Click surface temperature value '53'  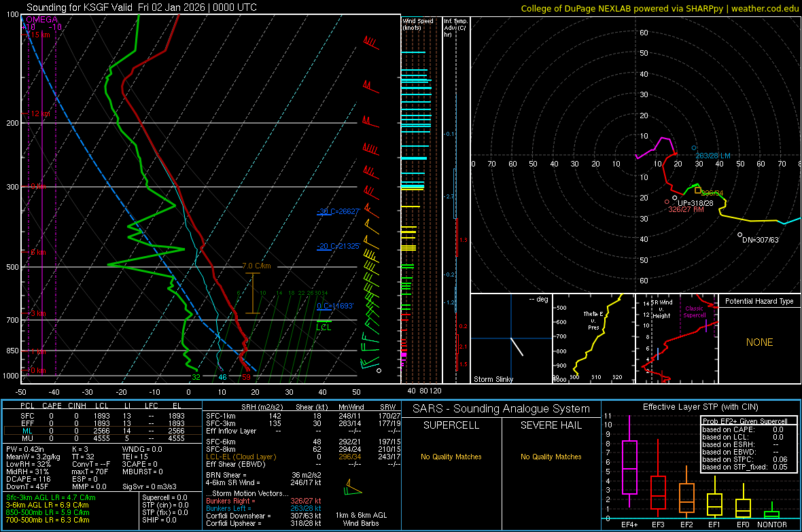tap(247, 378)
